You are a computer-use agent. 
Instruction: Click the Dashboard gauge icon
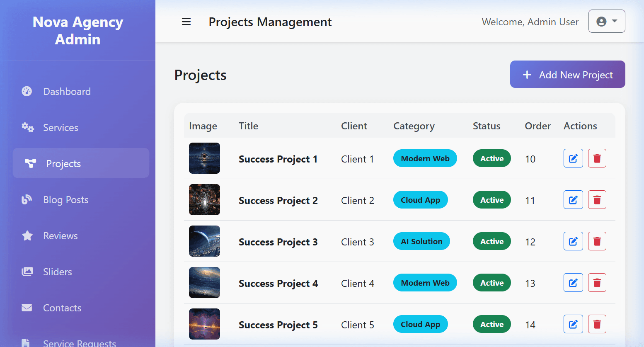(27, 91)
